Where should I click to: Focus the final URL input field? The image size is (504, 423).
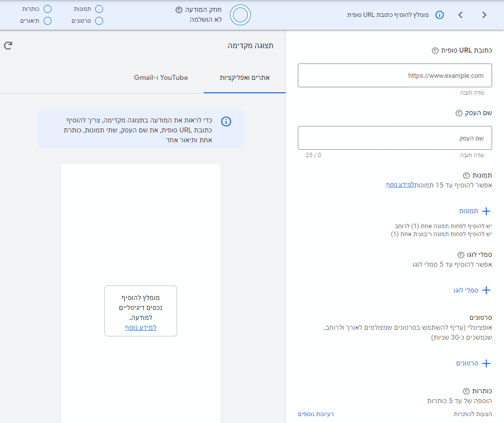(394, 75)
